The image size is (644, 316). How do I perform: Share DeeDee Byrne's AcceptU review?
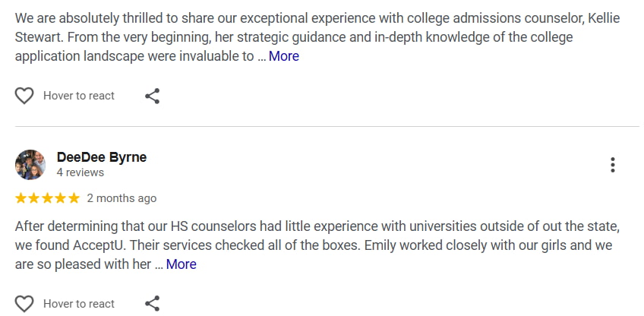click(152, 304)
